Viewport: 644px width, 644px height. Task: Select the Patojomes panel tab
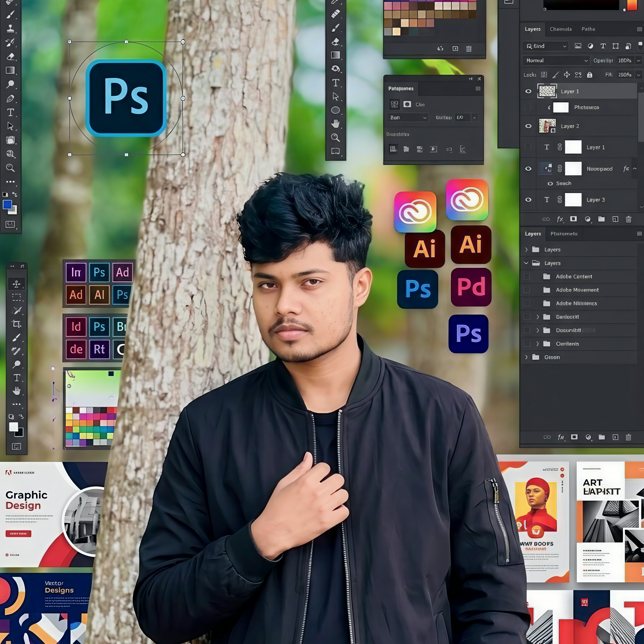click(401, 88)
